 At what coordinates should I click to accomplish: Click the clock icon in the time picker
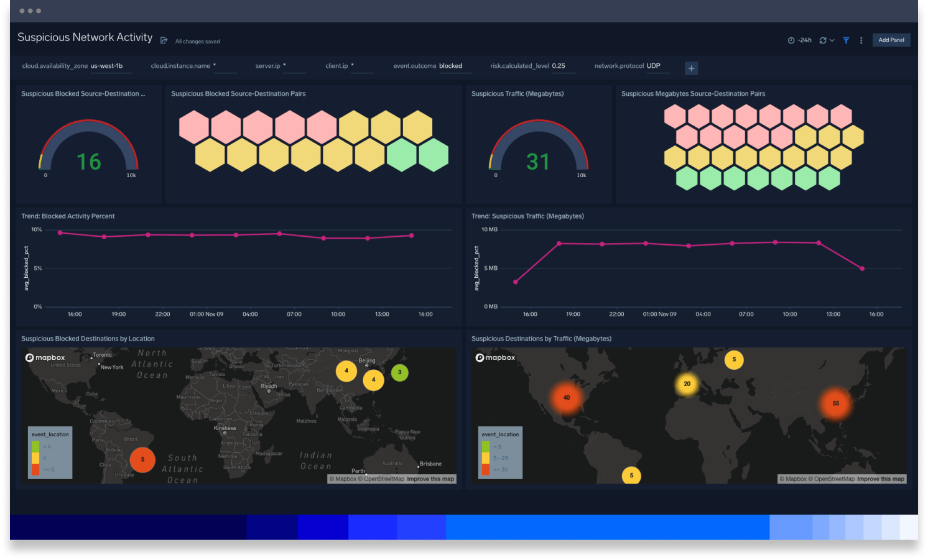[x=791, y=40]
